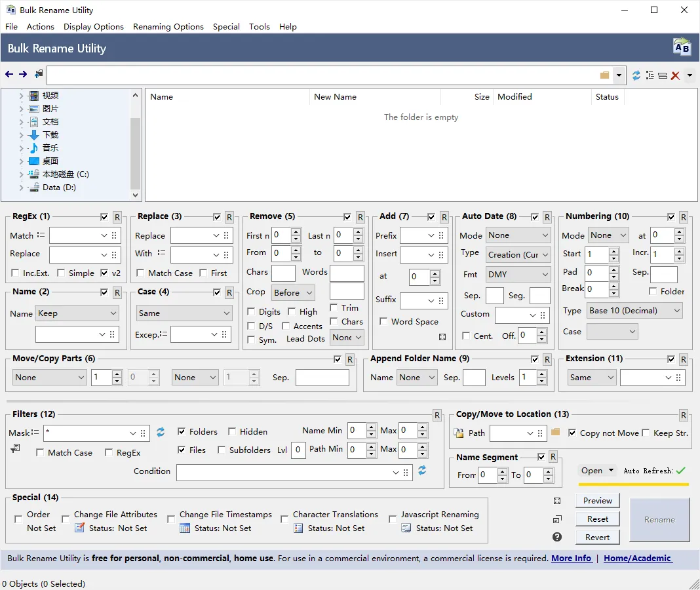This screenshot has height=590, width=700.
Task: Click the Revert button
Action: click(597, 538)
